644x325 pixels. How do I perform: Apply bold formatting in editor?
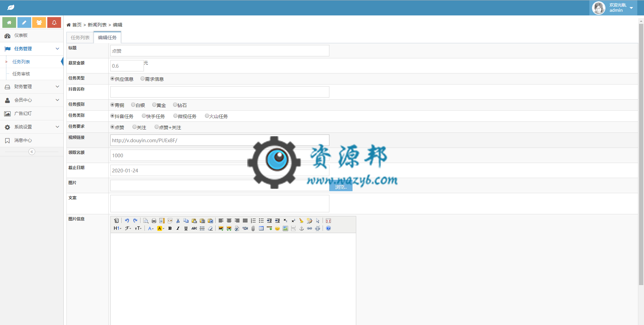(170, 228)
